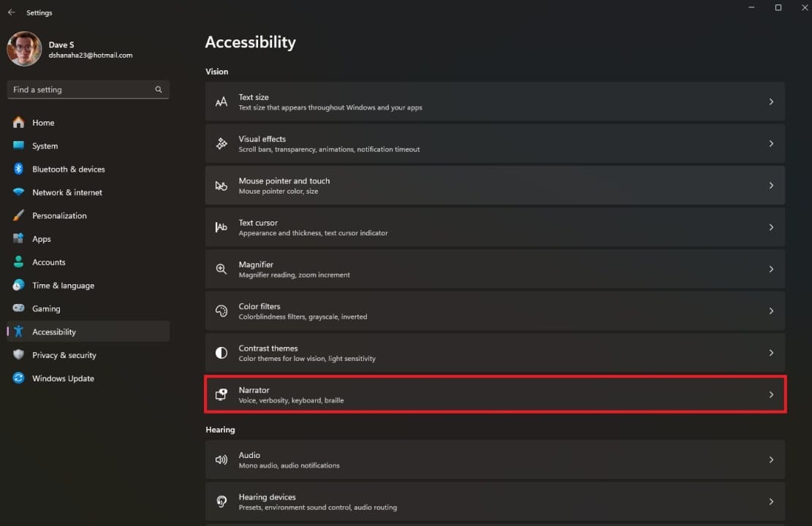Click the Magnifier icon
Screen dimensions: 812x526
pos(221,269)
